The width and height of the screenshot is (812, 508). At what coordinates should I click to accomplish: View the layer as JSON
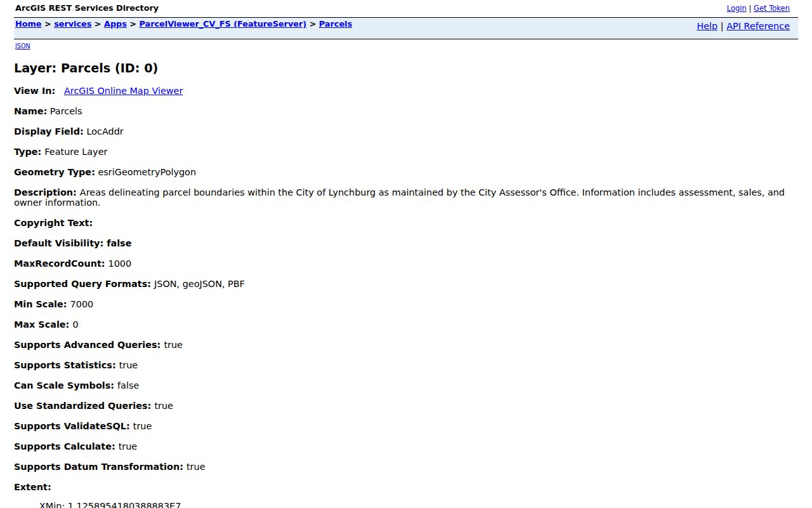point(22,46)
